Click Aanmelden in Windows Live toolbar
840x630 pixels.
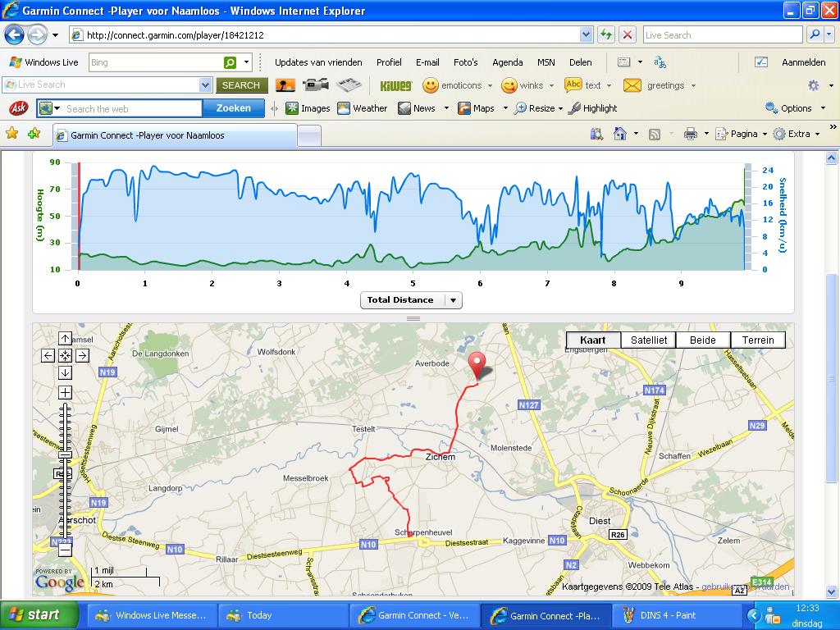point(804,62)
